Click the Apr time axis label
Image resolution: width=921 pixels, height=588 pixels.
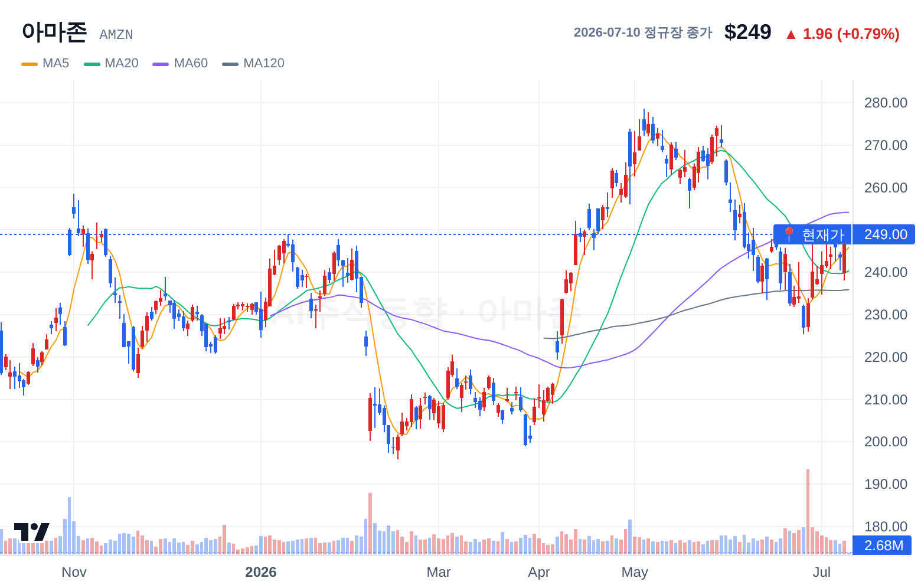[x=539, y=572]
